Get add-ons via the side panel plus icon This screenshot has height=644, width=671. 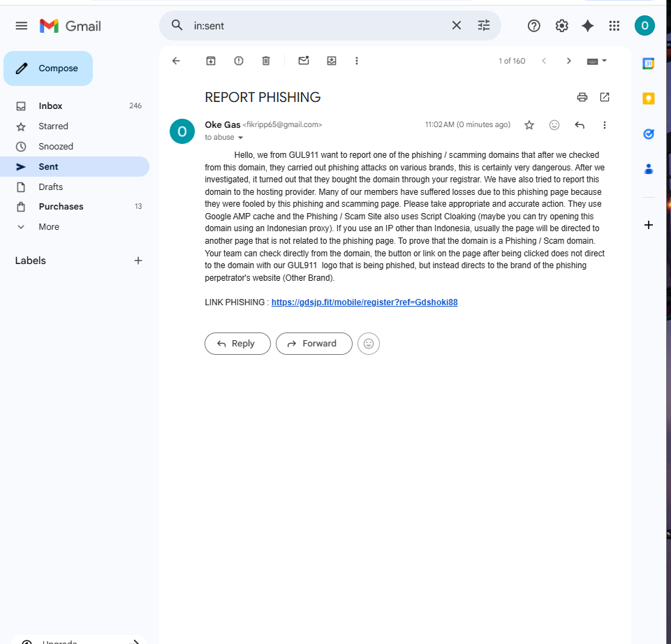point(649,225)
